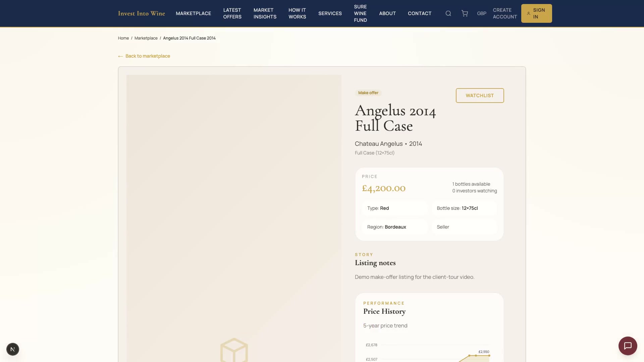Screen dimensions: 644x362
Task: Navigate to the About page
Action: [x=387, y=13]
